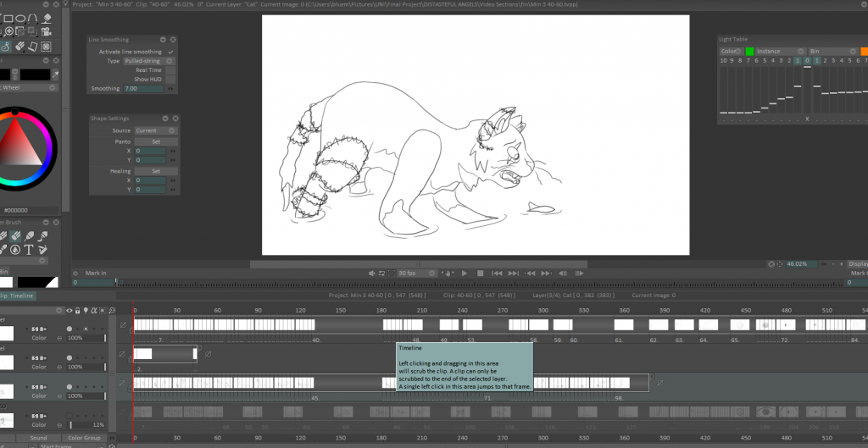Hide the Cat layer via display dot
The width and height of the screenshot is (868, 448).
click(70, 387)
